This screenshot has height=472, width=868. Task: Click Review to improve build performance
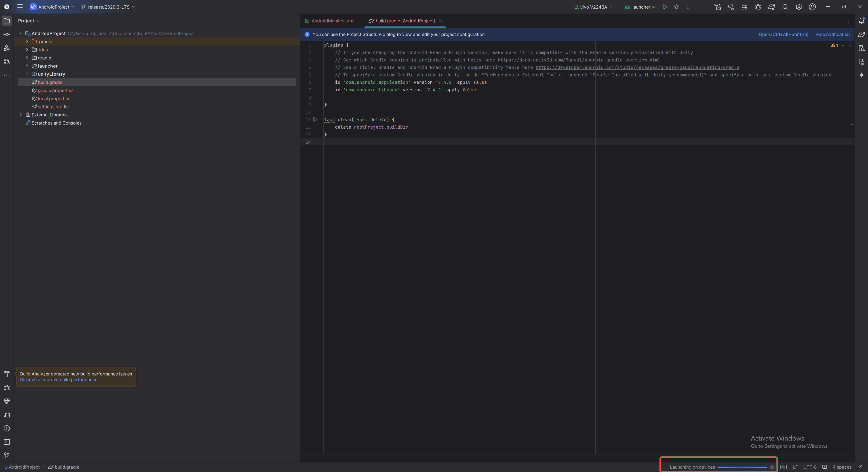[x=59, y=380]
